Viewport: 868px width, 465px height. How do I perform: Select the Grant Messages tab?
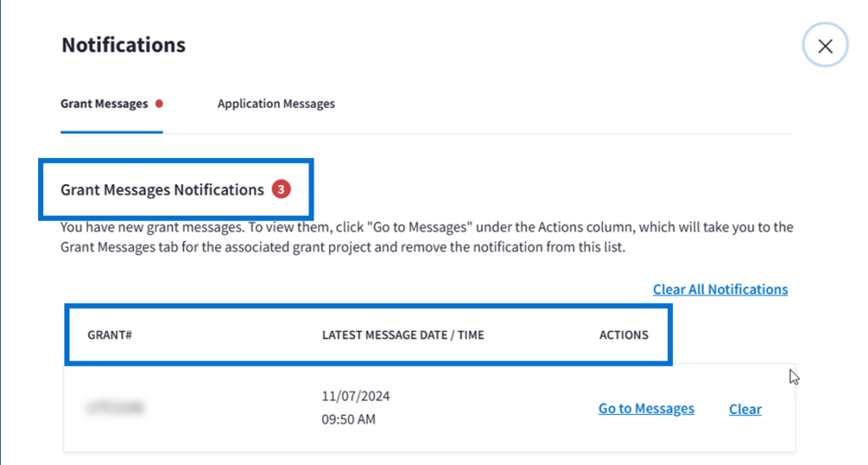point(103,104)
